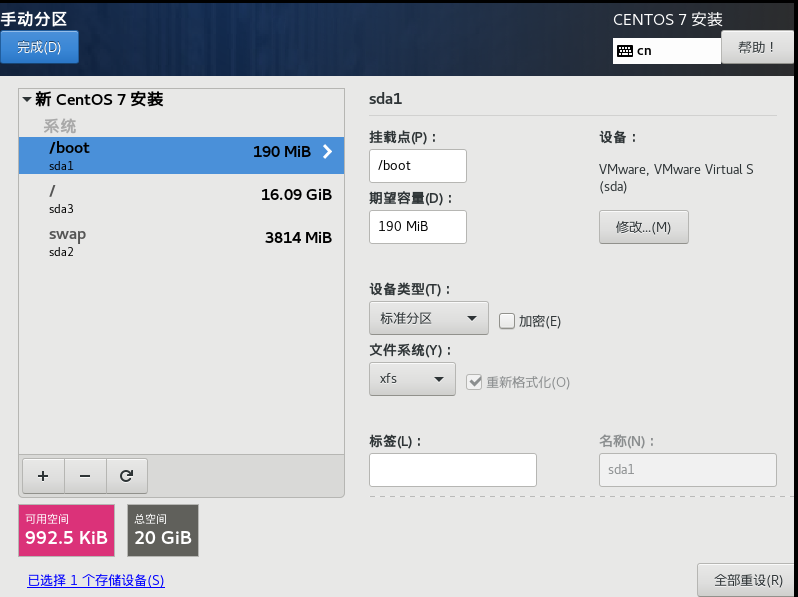Image resolution: width=798 pixels, height=597 pixels.
Task: Select the /boot sda1 partition row
Action: [181, 155]
